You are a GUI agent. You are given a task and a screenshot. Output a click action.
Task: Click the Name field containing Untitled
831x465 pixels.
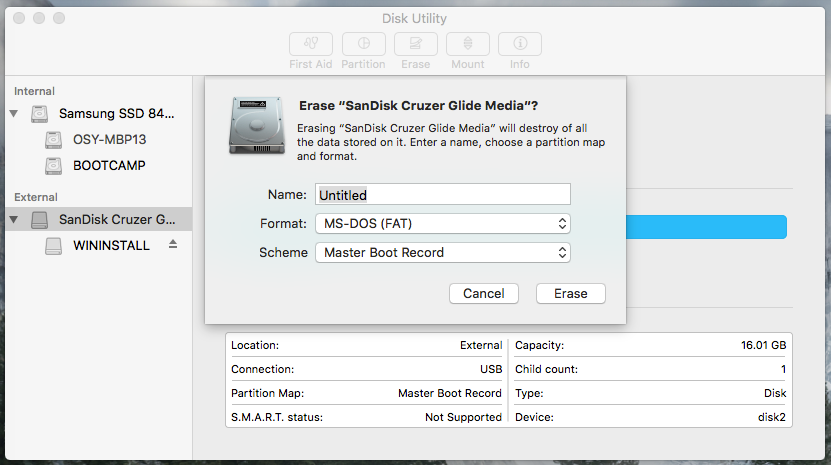point(443,195)
